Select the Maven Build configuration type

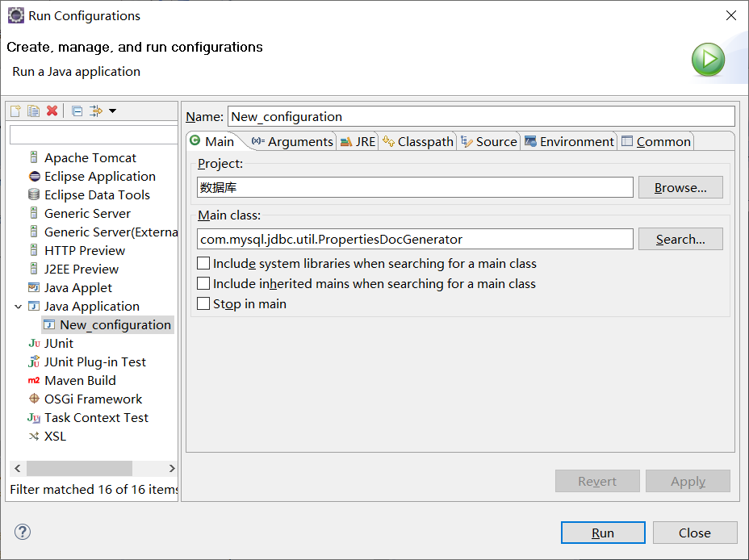click(x=80, y=380)
